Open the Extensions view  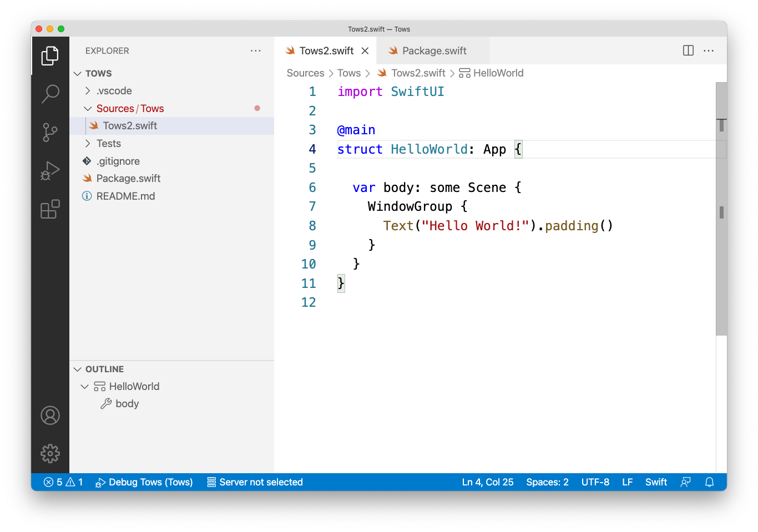tap(50, 209)
